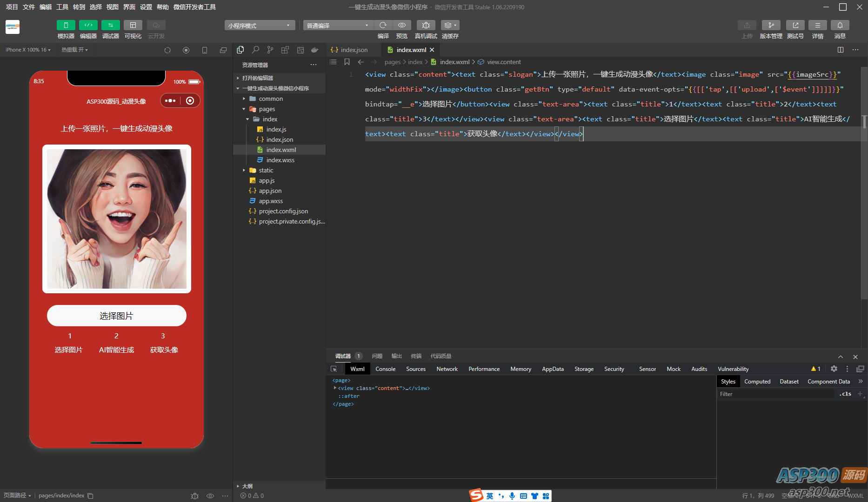Viewport: 868px width, 502px height.
Task: Toggle the editor panel button
Action: point(88,25)
